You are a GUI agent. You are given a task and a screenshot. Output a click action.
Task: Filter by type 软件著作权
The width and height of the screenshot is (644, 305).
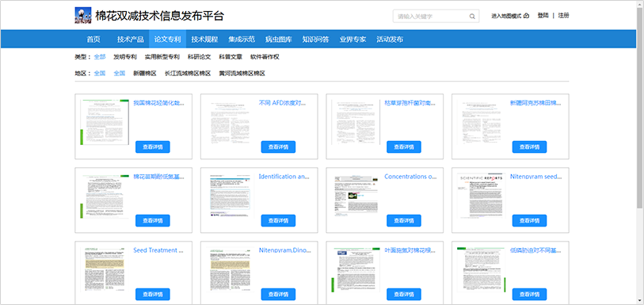click(x=265, y=57)
